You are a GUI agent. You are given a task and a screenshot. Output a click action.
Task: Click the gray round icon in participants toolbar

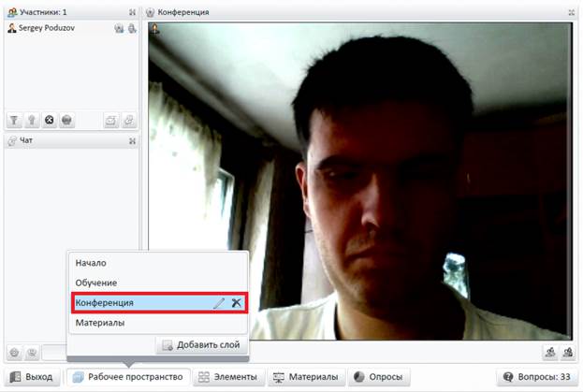click(x=66, y=120)
